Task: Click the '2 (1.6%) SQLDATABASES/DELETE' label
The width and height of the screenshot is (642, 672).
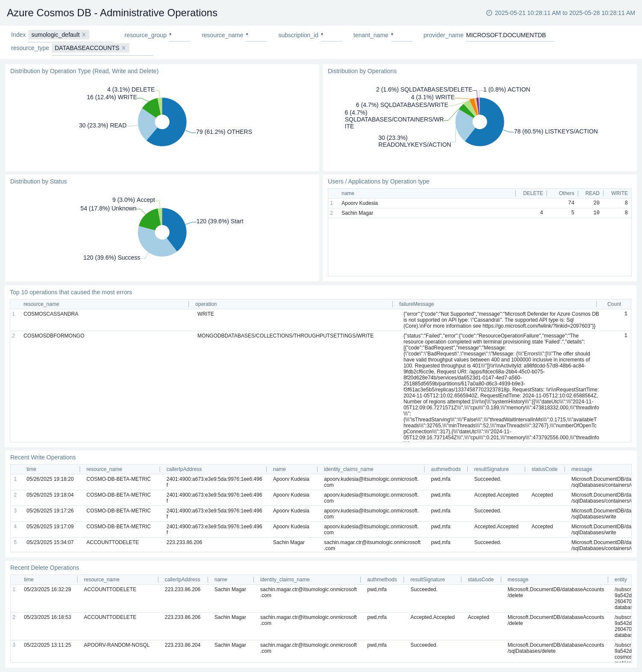Action: (x=424, y=89)
